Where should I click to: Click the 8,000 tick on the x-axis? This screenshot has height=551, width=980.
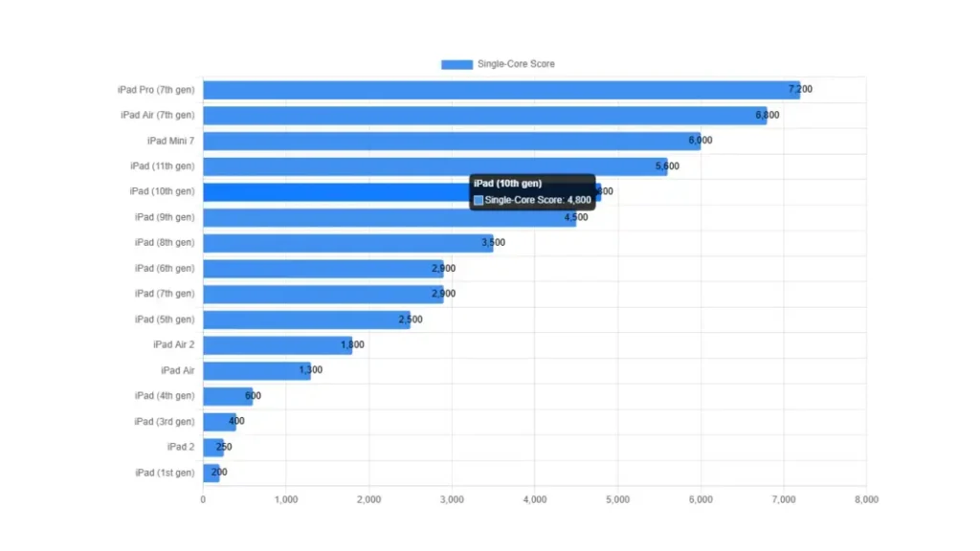[866, 499]
